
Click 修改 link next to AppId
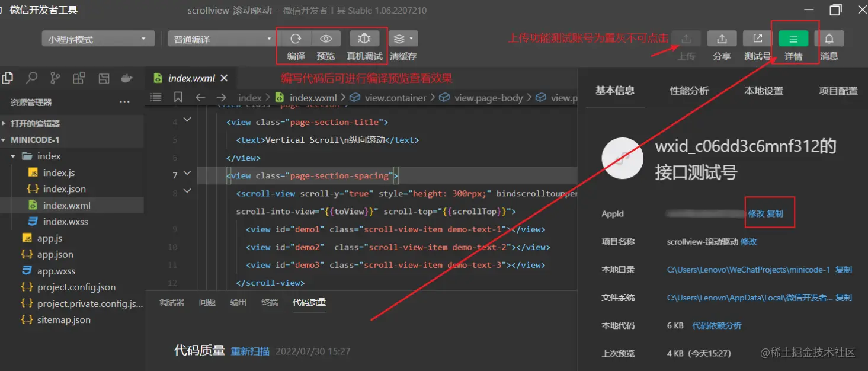756,213
